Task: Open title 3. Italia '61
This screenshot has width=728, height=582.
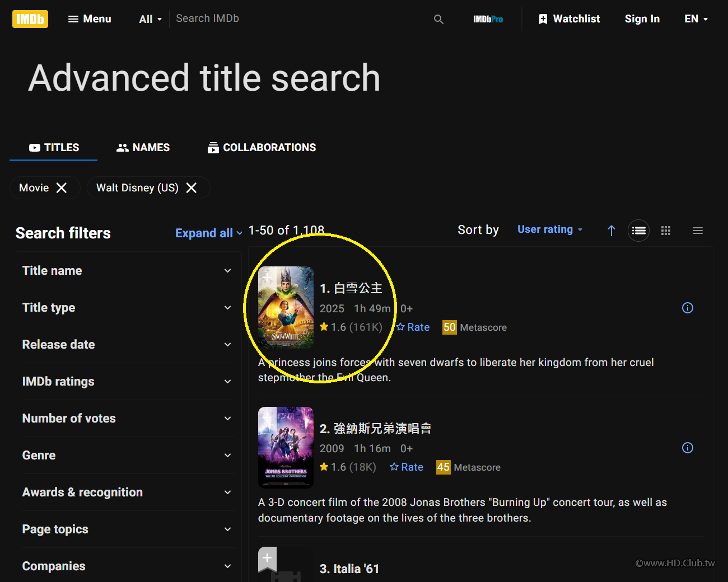Action: pyautogui.click(x=349, y=569)
